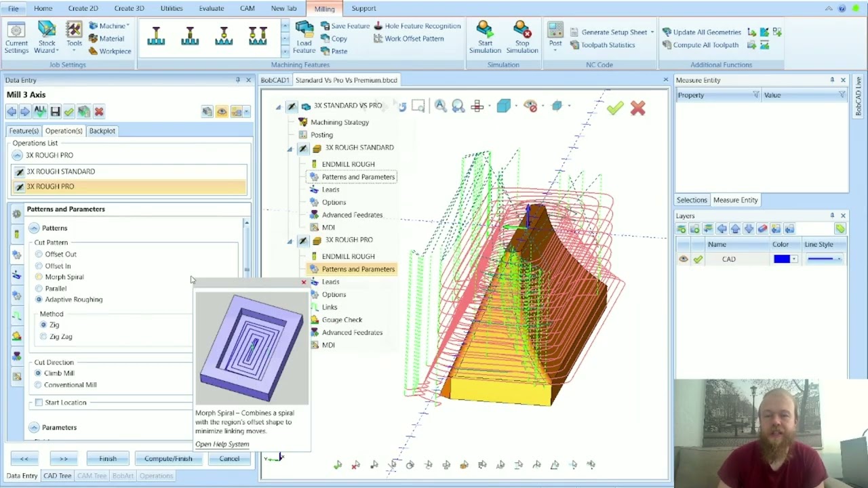Screen dimensions: 868x488
Task: Click the << previous page button
Action: pyautogui.click(x=24, y=459)
